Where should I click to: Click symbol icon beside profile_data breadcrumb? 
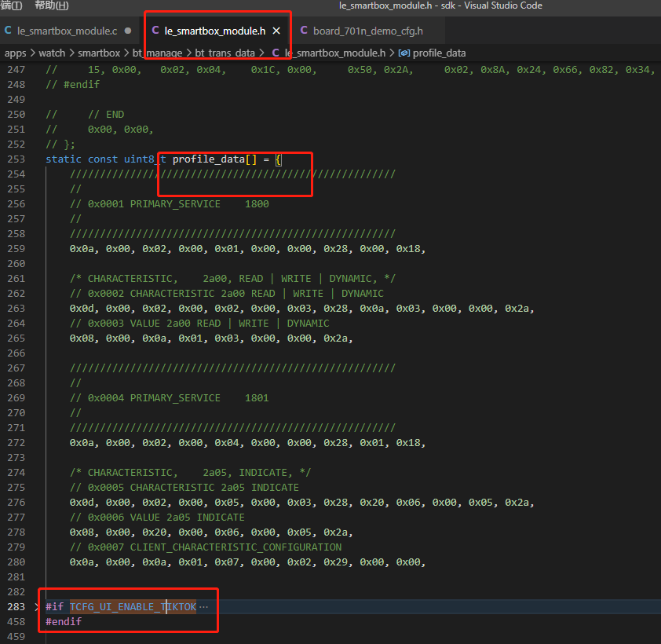coord(404,53)
